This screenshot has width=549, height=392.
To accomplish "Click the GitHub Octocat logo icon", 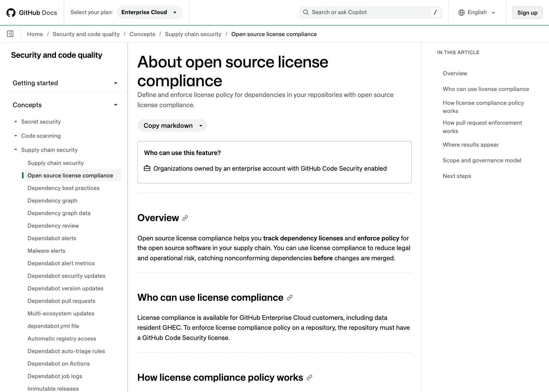I will (11, 13).
